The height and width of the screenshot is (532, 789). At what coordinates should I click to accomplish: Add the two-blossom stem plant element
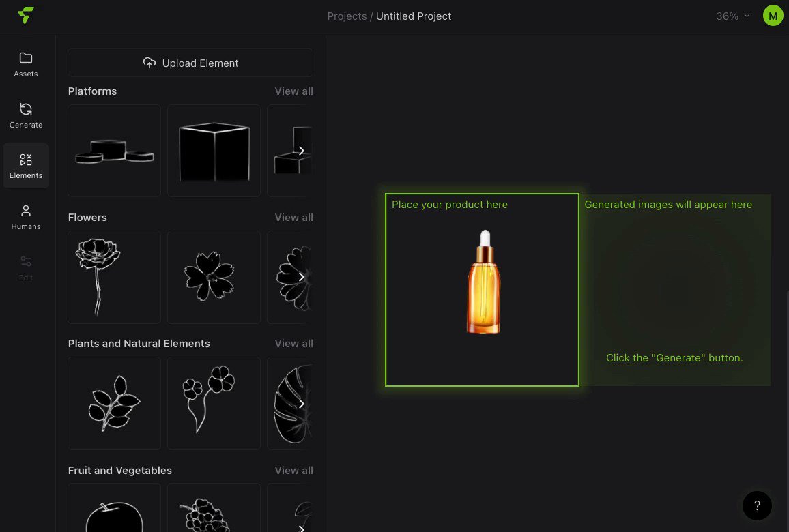pos(214,403)
